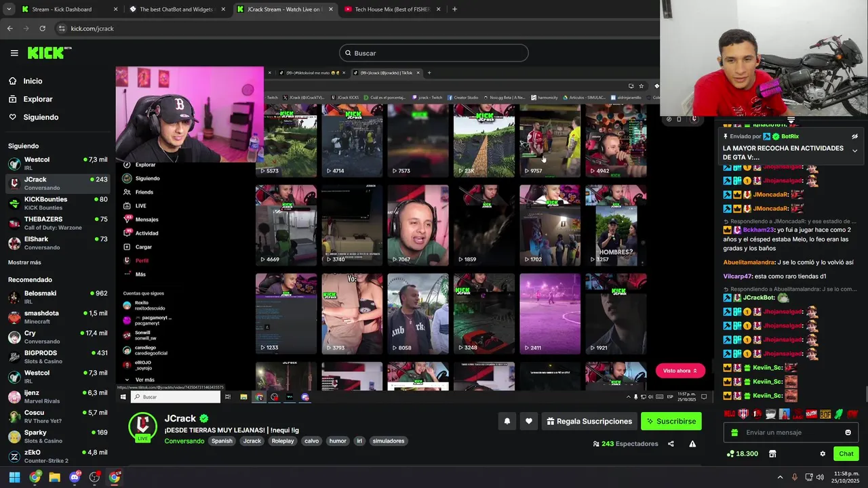Open recommended channel smashdota
Image resolution: width=868 pixels, height=488 pixels.
58,317
